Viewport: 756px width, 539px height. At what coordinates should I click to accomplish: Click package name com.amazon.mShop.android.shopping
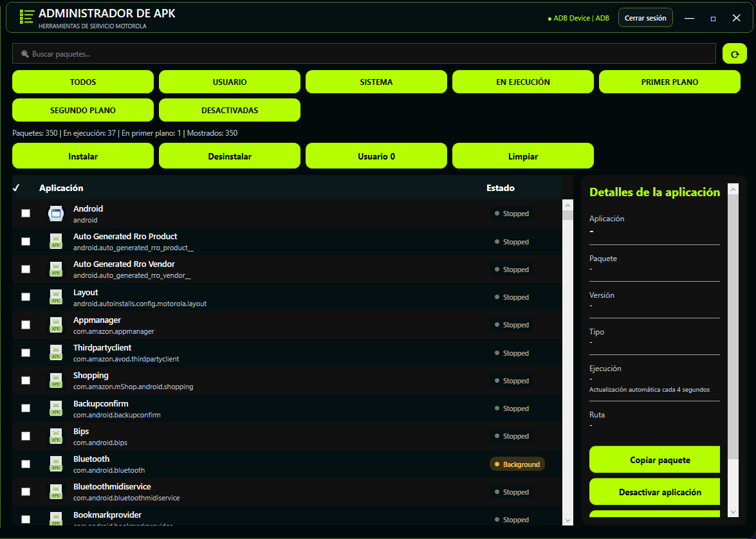(x=133, y=387)
